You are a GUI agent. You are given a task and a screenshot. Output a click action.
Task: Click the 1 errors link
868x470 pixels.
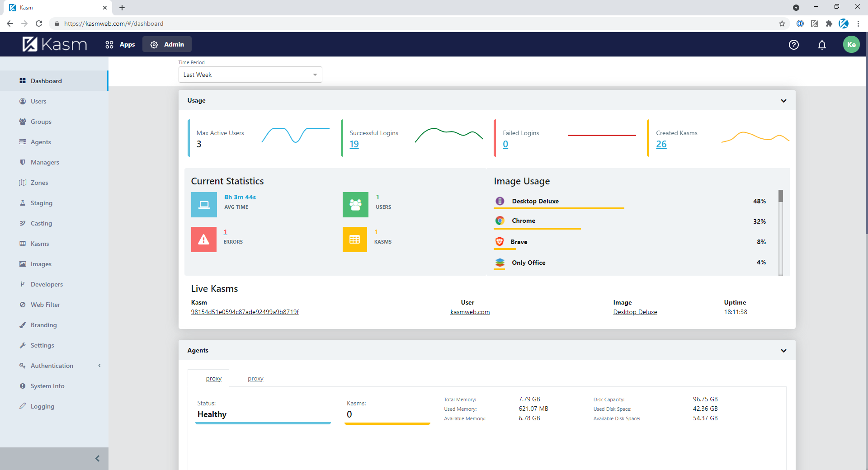point(225,232)
